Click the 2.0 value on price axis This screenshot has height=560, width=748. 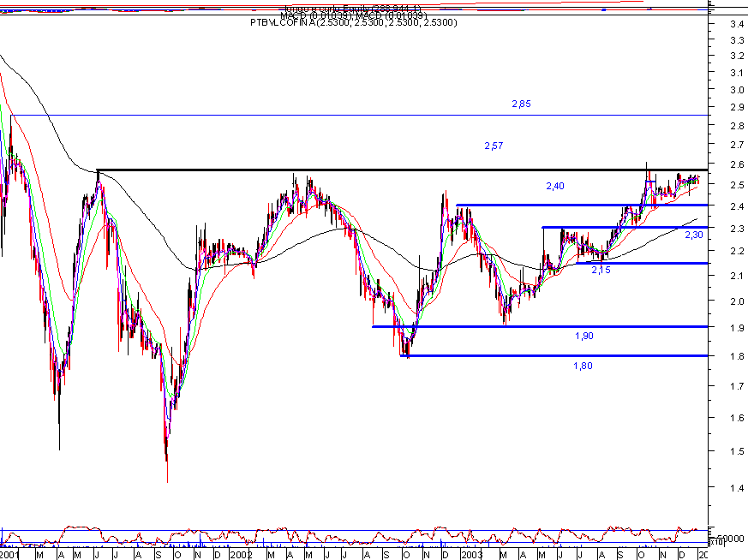point(737,301)
